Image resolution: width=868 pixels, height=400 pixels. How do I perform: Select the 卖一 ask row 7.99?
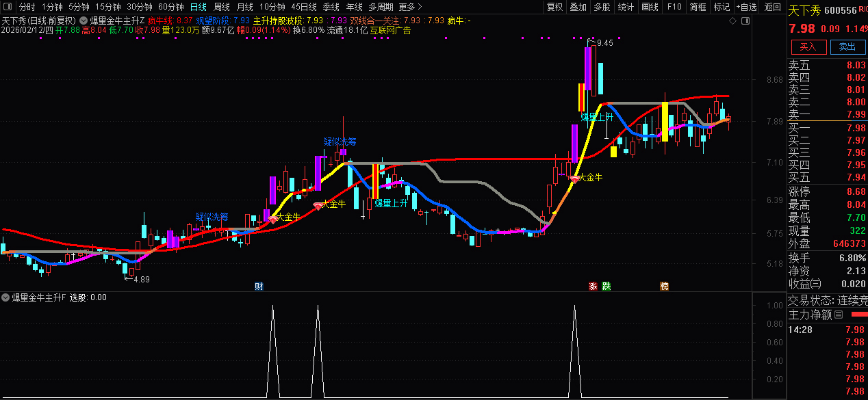(x=828, y=114)
